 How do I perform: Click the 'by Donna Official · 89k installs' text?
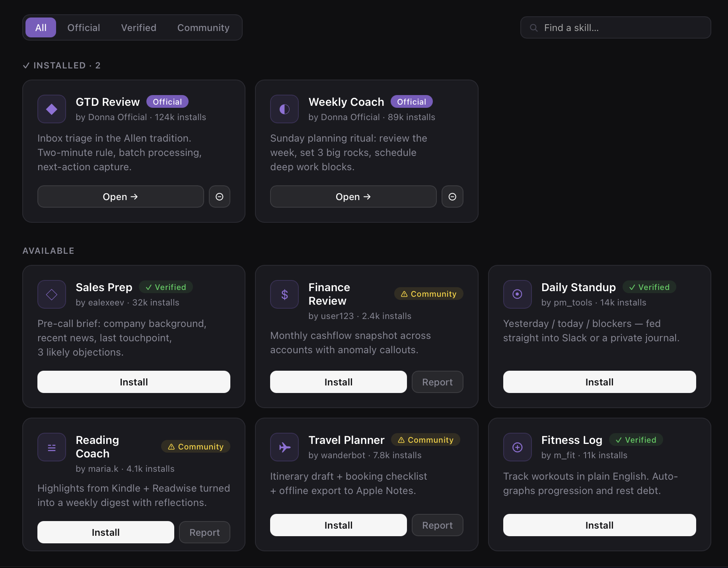(x=372, y=117)
